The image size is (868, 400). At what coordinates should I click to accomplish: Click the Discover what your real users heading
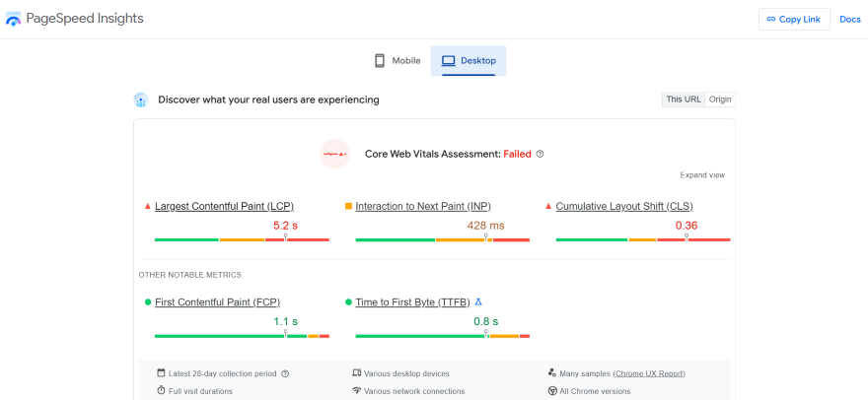click(269, 100)
